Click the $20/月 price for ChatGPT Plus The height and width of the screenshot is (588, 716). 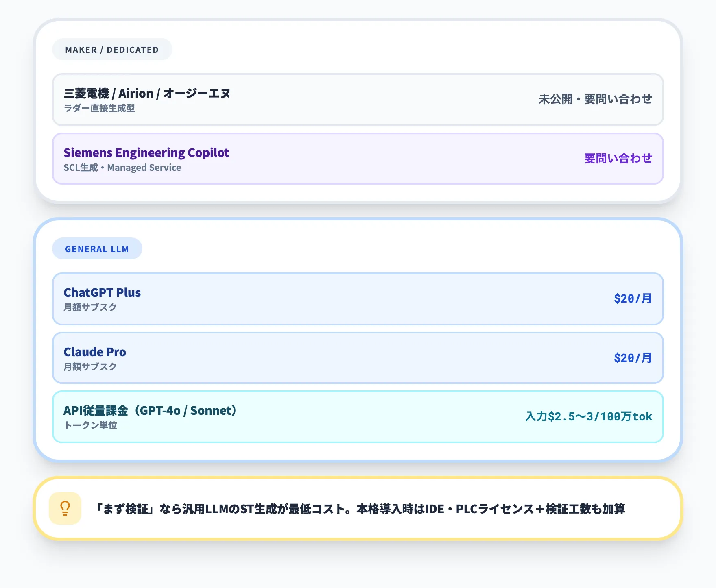point(633,299)
